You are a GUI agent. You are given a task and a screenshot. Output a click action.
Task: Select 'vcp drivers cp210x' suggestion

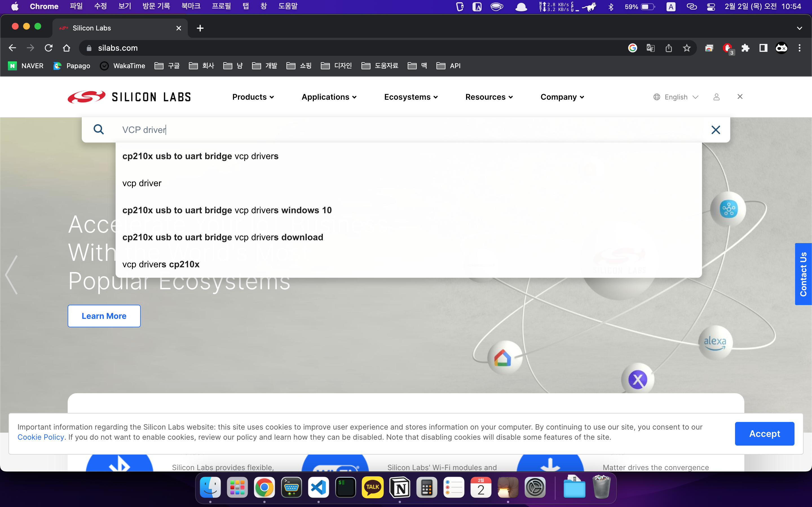tap(161, 264)
